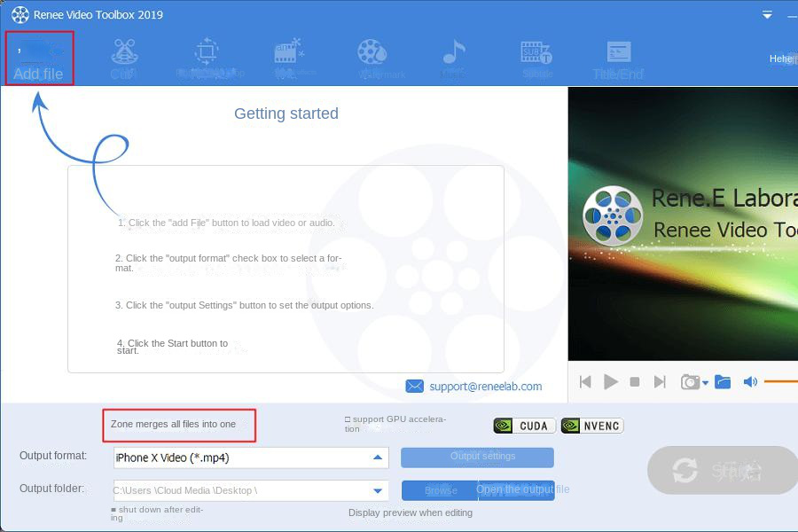Select the Music note tool
Viewport: 798px width, 532px height.
[x=453, y=57]
